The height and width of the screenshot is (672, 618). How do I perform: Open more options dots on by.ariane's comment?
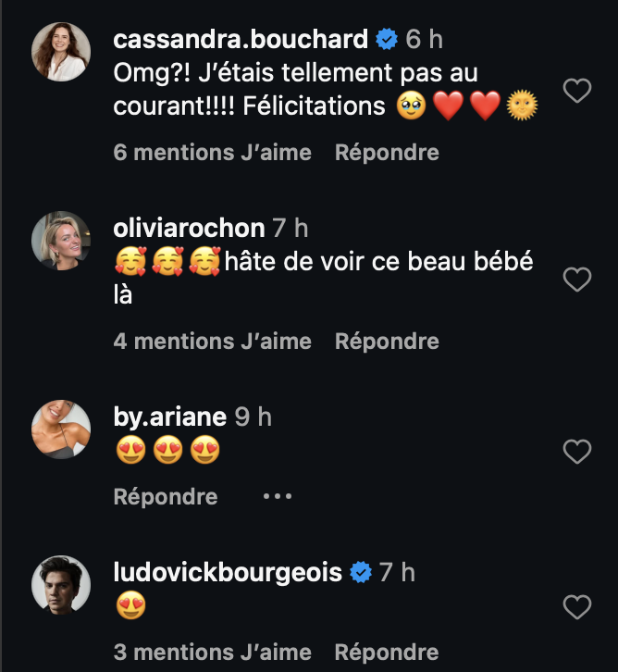coord(278,497)
